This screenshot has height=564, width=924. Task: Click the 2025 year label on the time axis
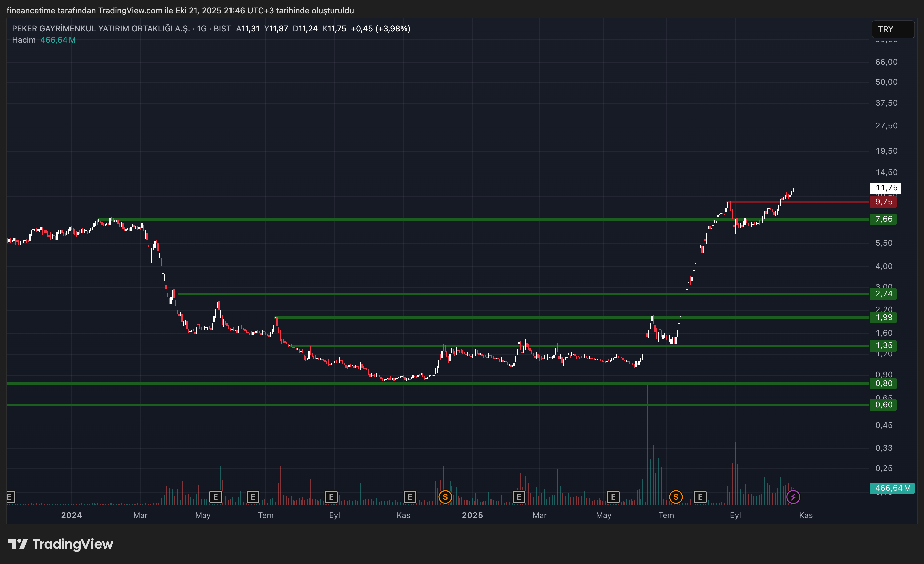pos(473,515)
